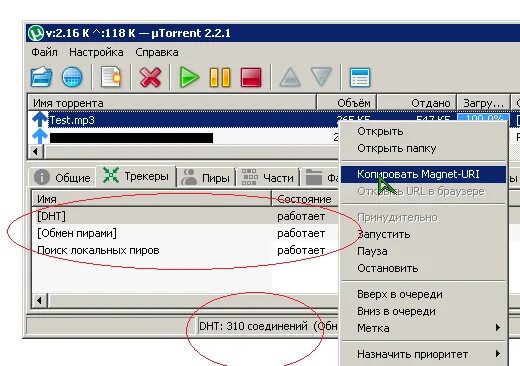Click the µTorrent logo in title bar
Screen dimensions: 520x366
(36, 33)
